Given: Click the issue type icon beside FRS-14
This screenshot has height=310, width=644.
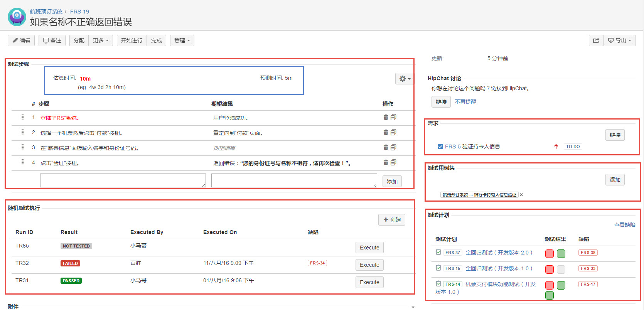Looking at the screenshot, I should pos(438,284).
